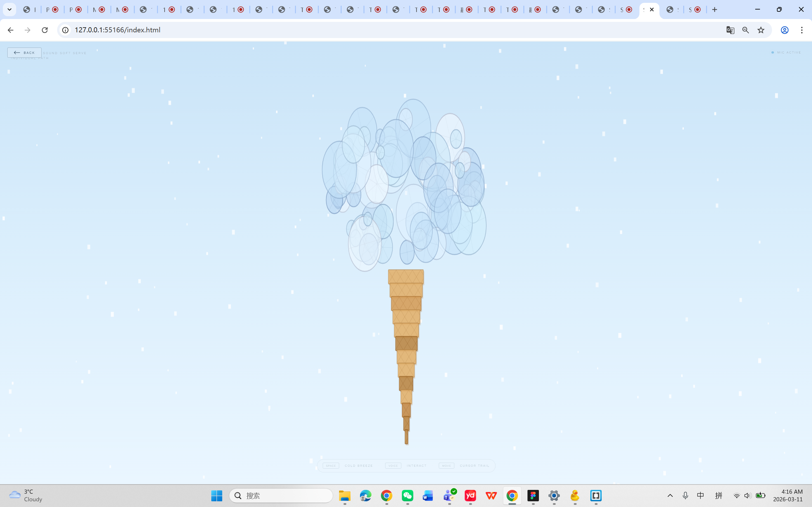Open the Chrome profile avatar
This screenshot has width=812, height=507.
click(784, 30)
